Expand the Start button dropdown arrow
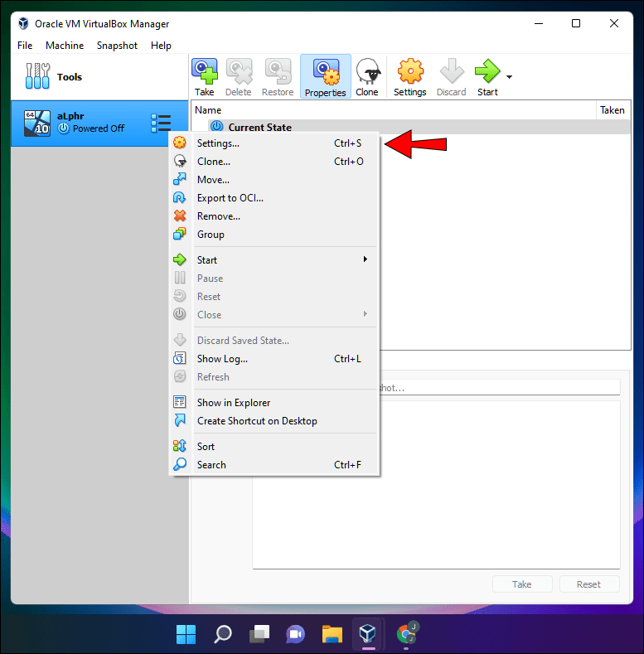Viewport: 644px width, 654px height. pos(509,77)
